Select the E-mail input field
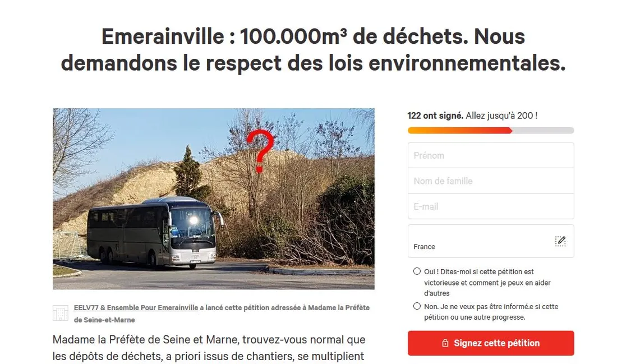This screenshot has width=617, height=364. click(x=490, y=206)
